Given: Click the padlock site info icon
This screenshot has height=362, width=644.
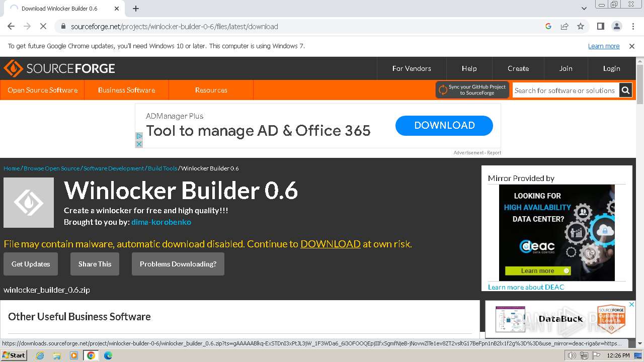Looking at the screenshot, I should point(63,26).
